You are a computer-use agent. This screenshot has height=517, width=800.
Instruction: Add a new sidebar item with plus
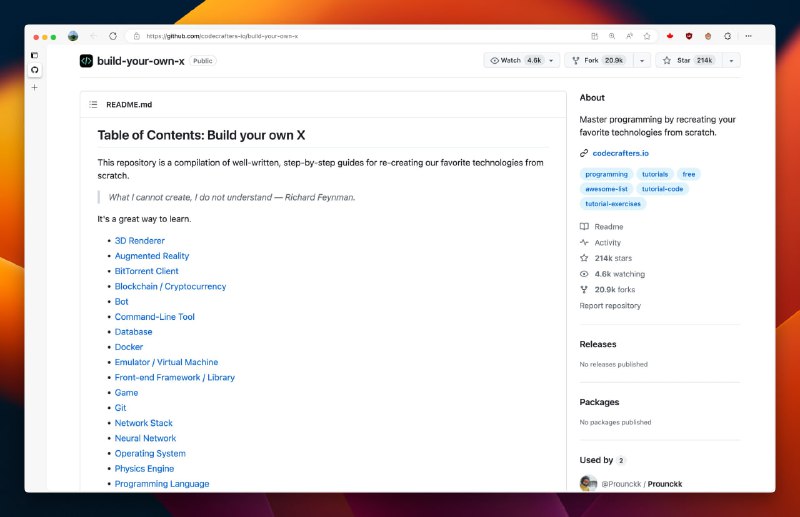tap(35, 87)
